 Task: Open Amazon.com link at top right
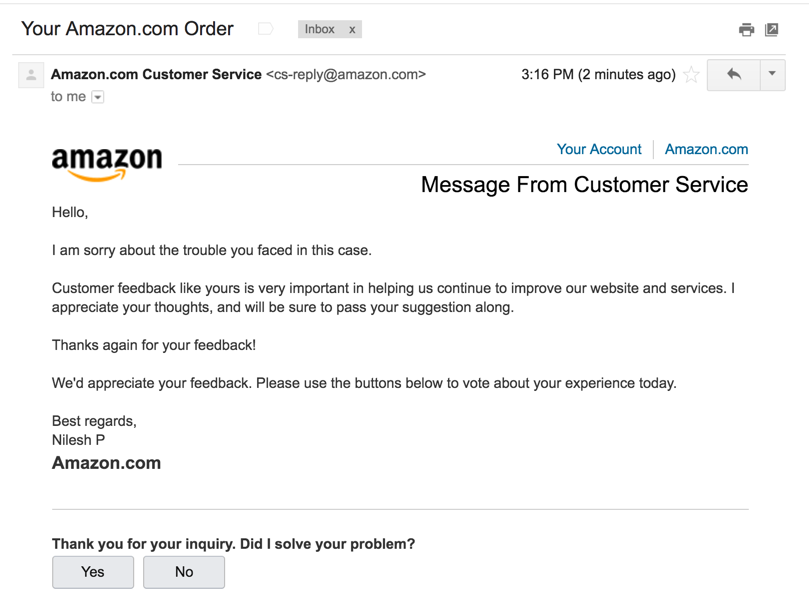click(x=706, y=149)
